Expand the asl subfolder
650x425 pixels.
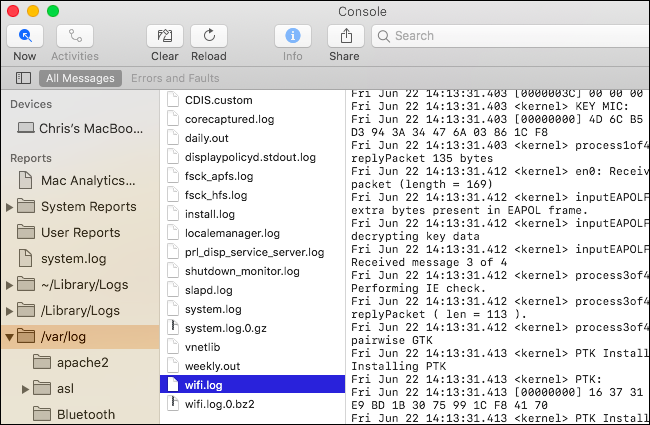[27, 388]
